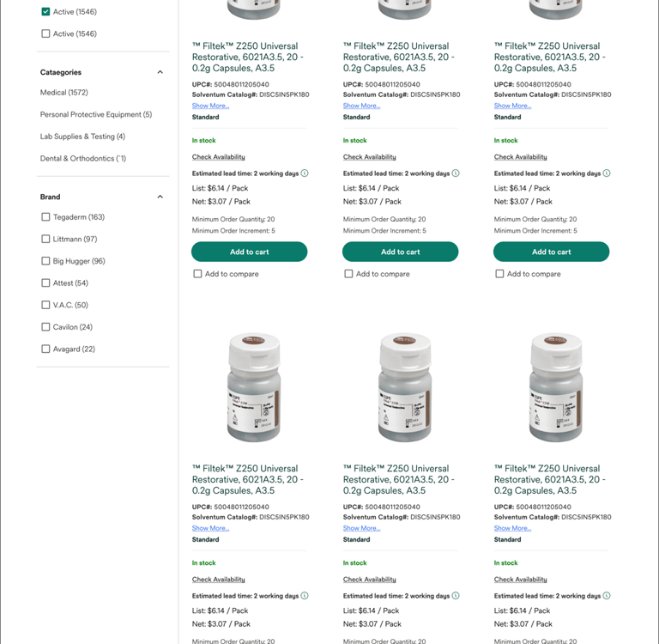View bottle image of bottom-row left product
This screenshot has height=644, width=659.
(x=254, y=387)
